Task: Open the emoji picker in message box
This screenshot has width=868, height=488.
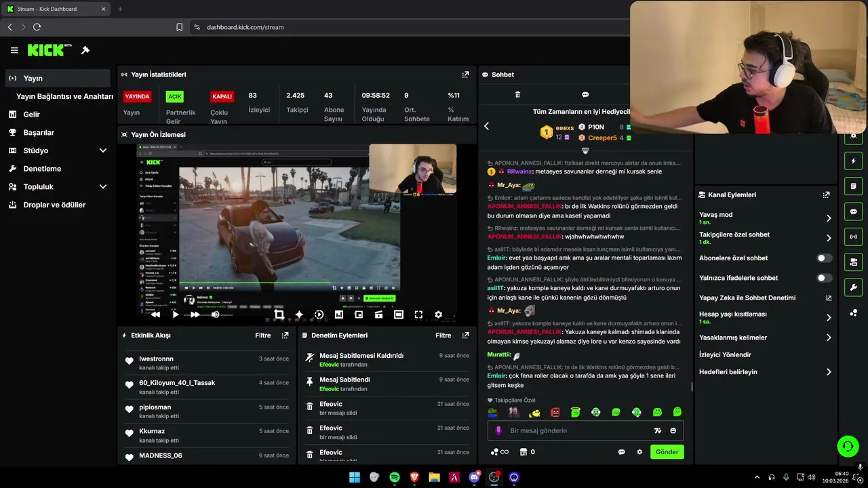Action: coord(673,430)
